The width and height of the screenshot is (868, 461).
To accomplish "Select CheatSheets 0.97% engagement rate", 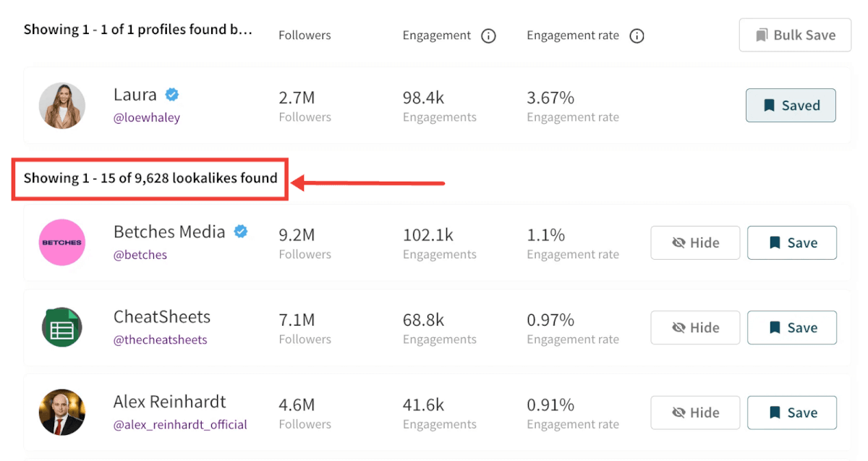I will click(x=550, y=320).
